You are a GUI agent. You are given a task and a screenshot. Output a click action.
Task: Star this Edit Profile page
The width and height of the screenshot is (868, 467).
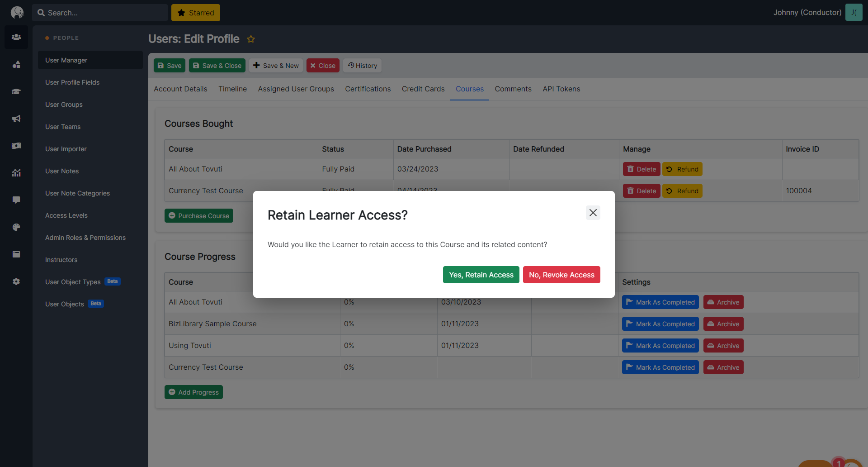(x=251, y=39)
